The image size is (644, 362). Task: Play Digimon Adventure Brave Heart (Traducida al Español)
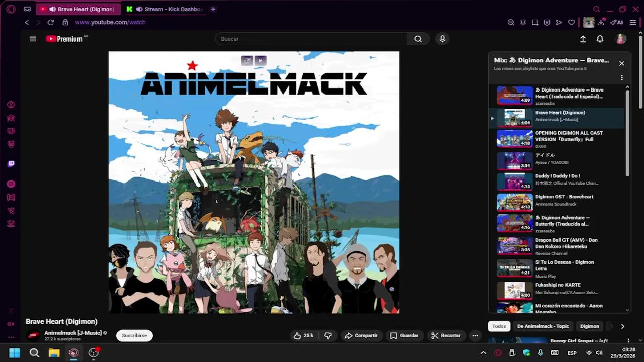(556, 96)
